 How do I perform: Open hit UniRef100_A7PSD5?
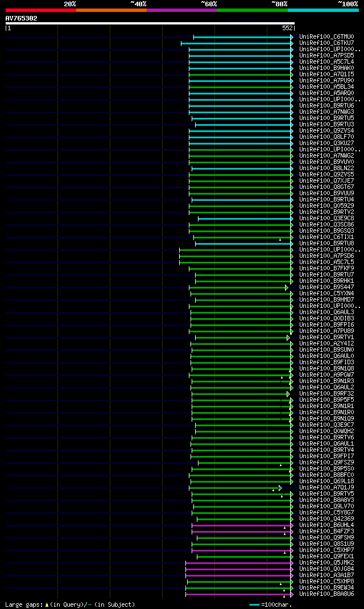(326, 56)
